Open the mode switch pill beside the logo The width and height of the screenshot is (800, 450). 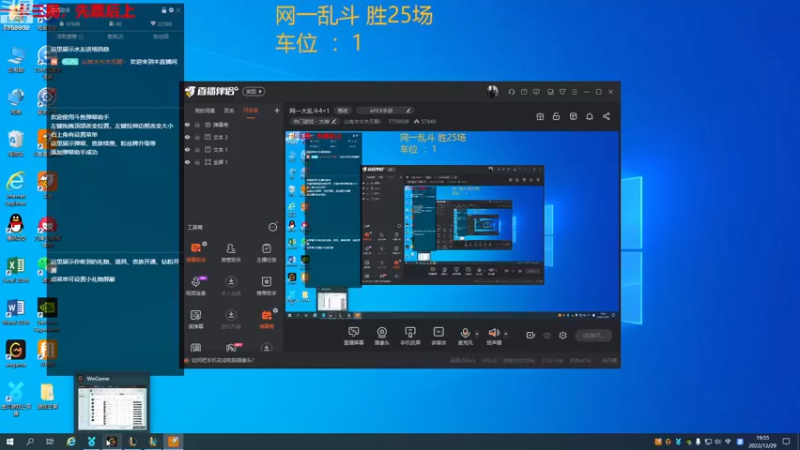tap(254, 91)
